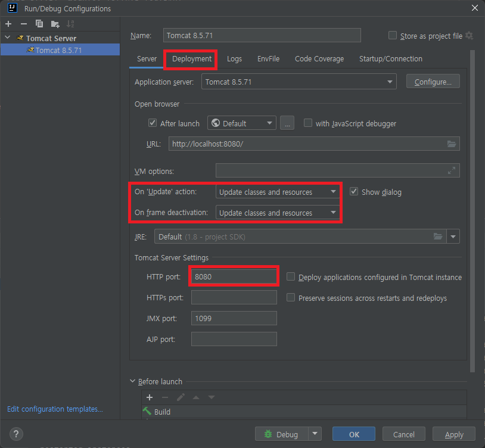
Task: Expand the VM options field
Action: tap(452, 170)
